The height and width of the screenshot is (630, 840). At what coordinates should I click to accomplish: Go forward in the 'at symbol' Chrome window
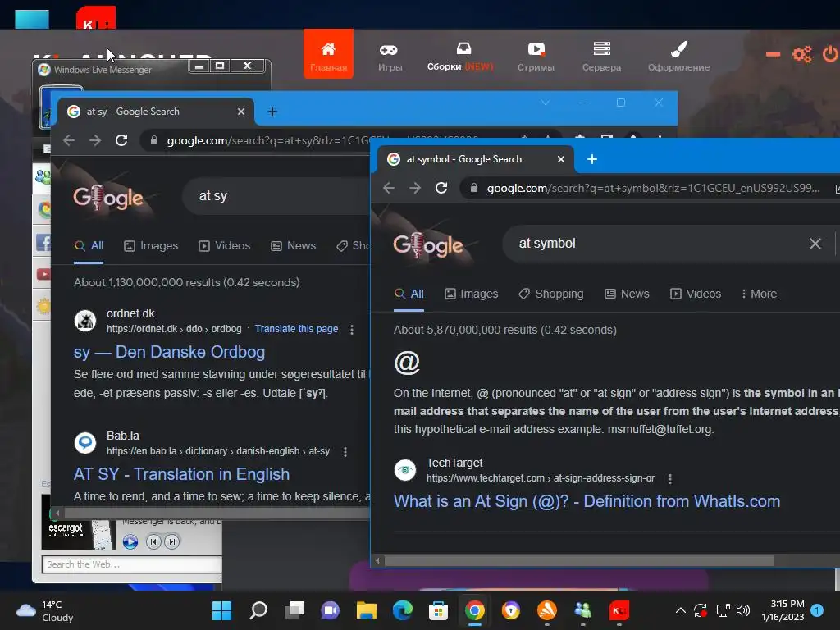tap(414, 188)
